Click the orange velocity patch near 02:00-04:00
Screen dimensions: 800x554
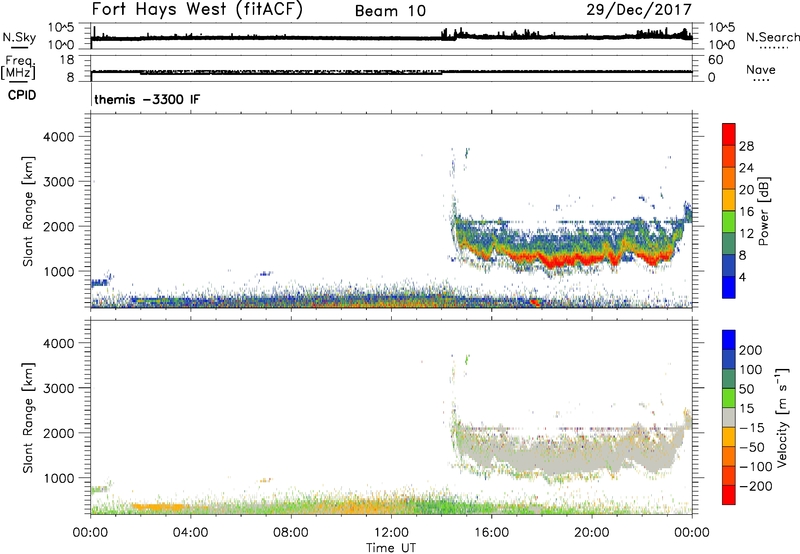pos(158,507)
